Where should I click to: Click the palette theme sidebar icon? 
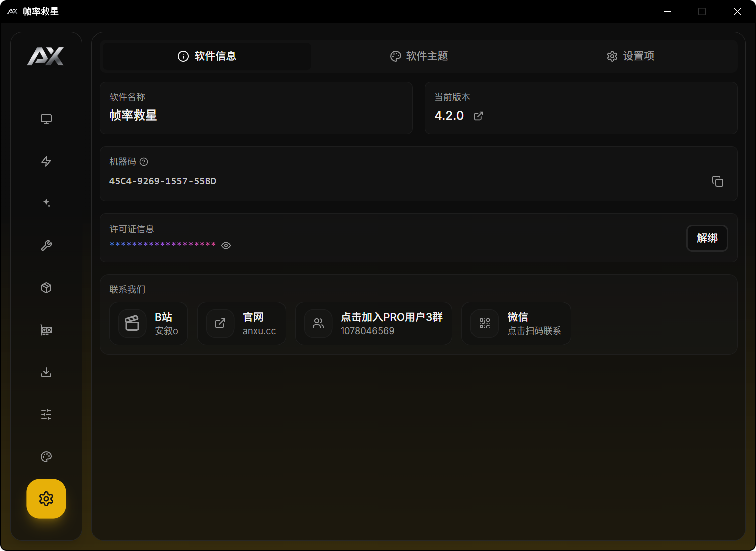pos(46,457)
